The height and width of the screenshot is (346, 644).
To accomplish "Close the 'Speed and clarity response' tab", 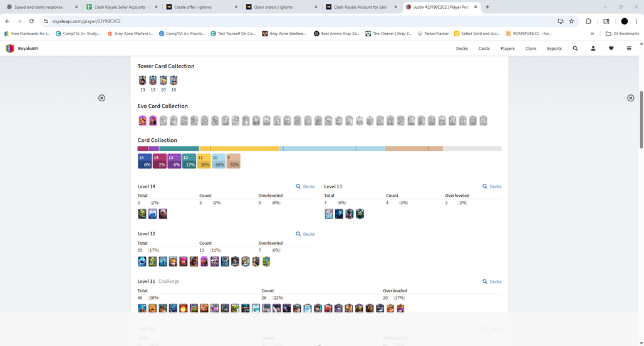I will [76, 7].
